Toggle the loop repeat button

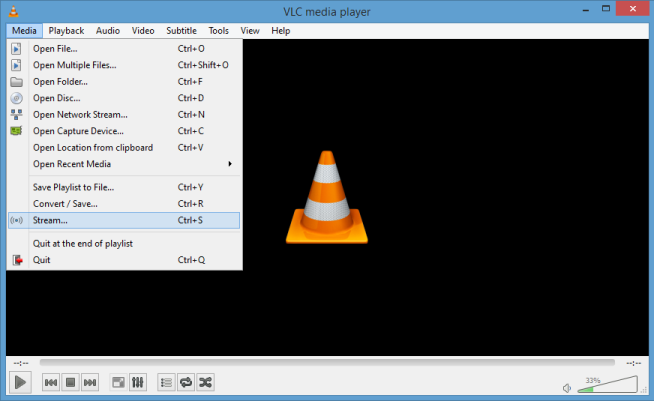click(x=185, y=382)
